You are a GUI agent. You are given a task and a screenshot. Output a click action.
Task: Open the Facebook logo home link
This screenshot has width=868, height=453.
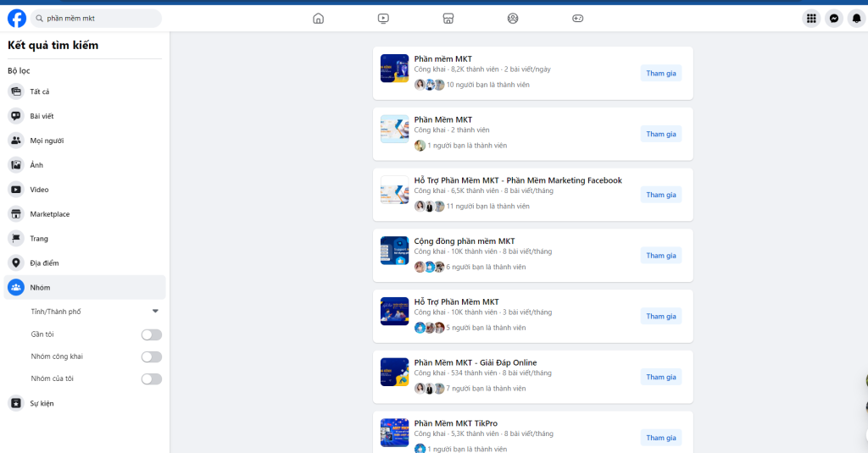click(x=17, y=19)
